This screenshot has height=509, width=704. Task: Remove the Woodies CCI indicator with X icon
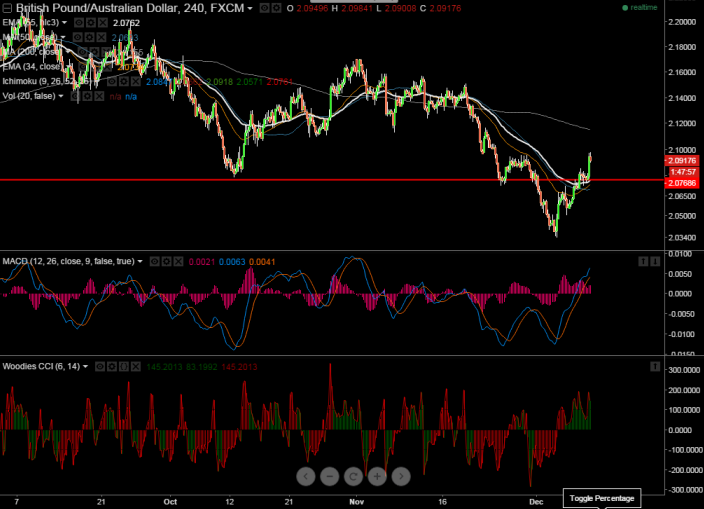(x=136, y=367)
